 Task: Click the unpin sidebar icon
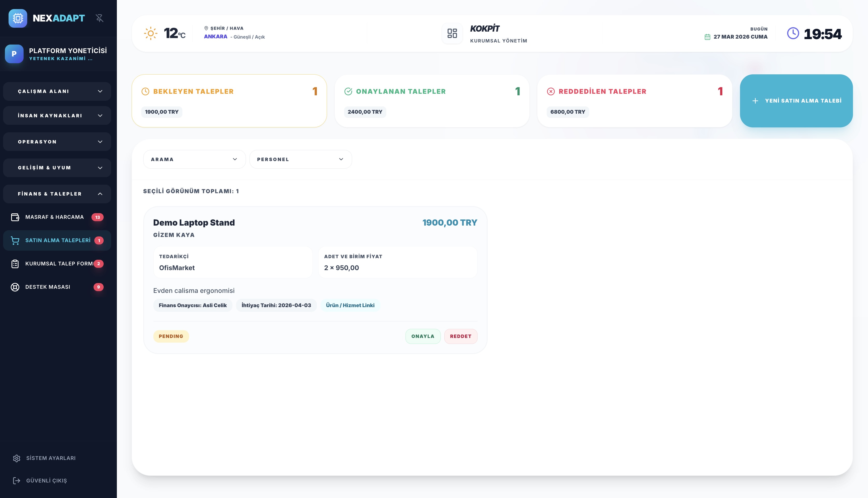99,18
